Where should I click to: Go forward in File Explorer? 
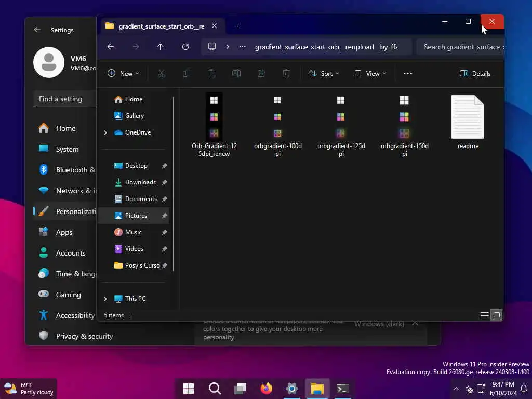136,47
